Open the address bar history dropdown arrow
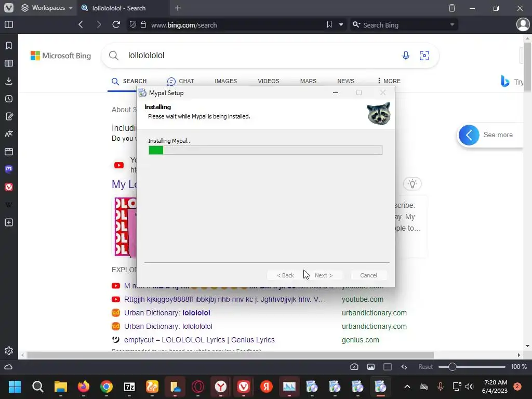This screenshot has width=532, height=399. pyautogui.click(x=341, y=25)
